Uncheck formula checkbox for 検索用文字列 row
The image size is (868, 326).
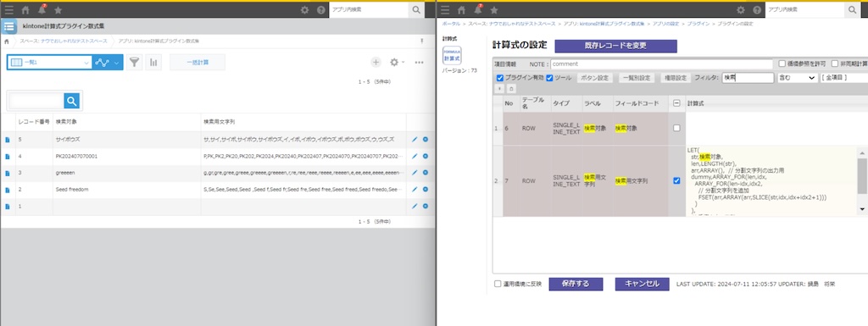pos(676,180)
